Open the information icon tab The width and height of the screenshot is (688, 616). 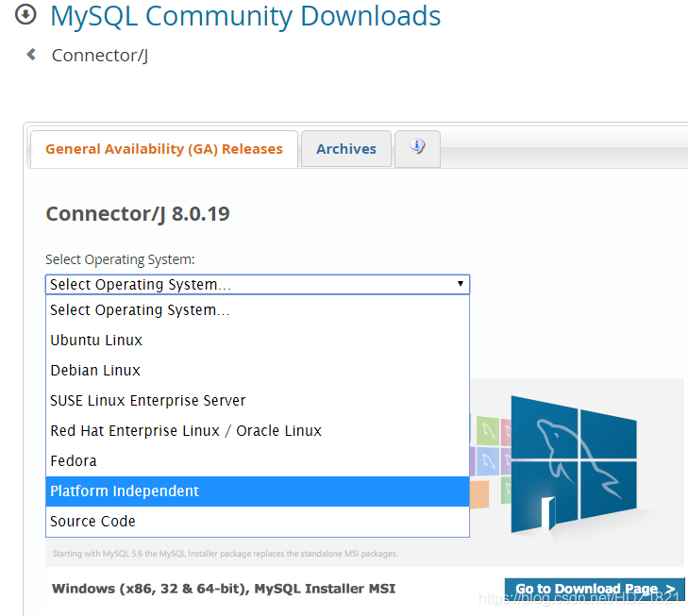(417, 147)
